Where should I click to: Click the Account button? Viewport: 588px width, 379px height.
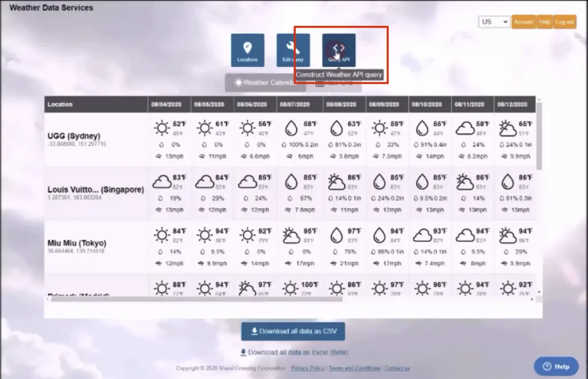(x=523, y=22)
